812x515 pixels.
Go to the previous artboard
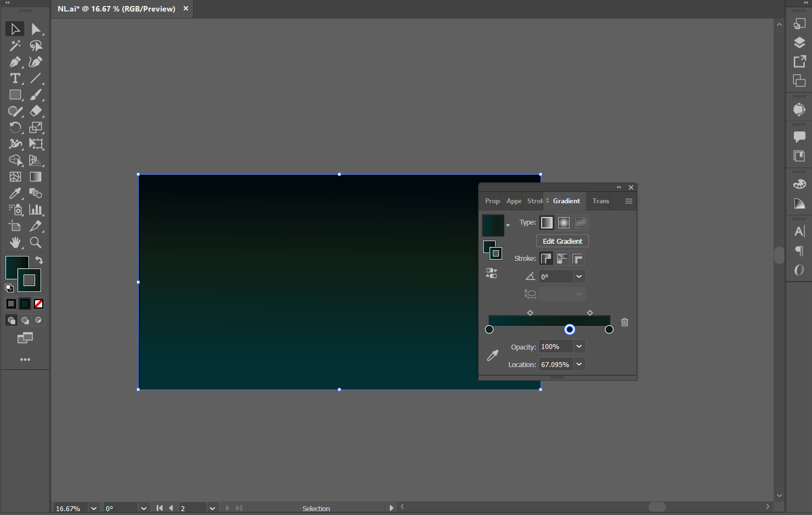(171, 508)
